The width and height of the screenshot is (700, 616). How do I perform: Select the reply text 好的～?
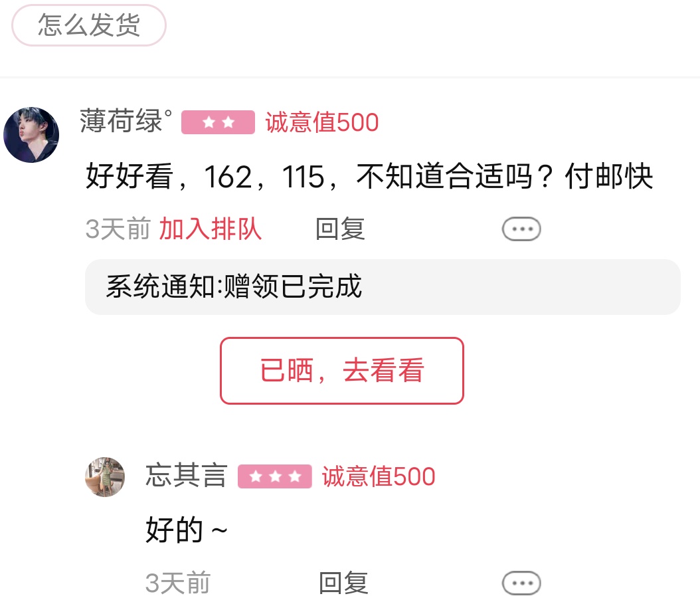pyautogui.click(x=187, y=530)
